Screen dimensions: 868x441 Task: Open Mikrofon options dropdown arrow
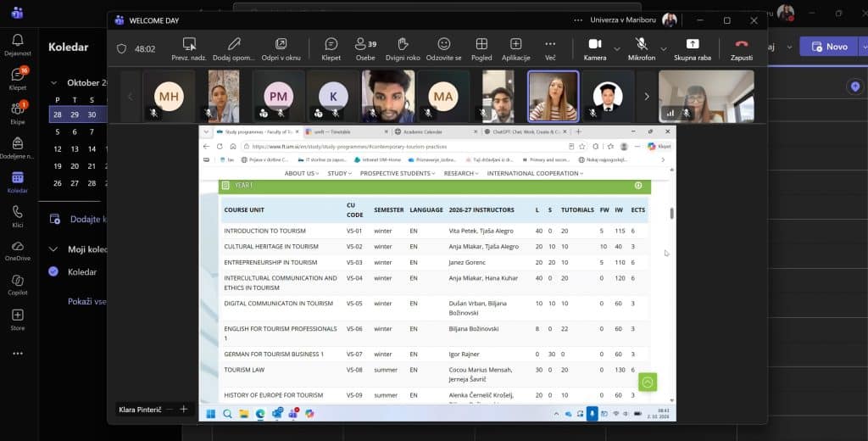664,48
